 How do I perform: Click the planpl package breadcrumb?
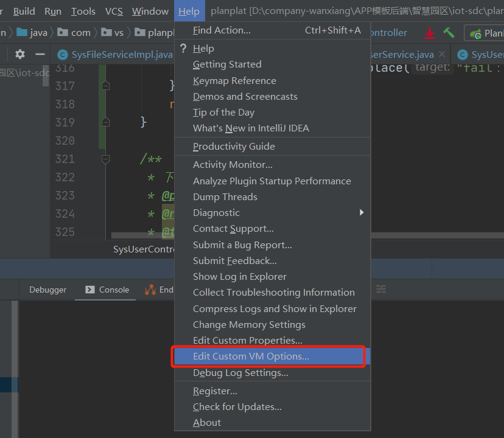(154, 32)
